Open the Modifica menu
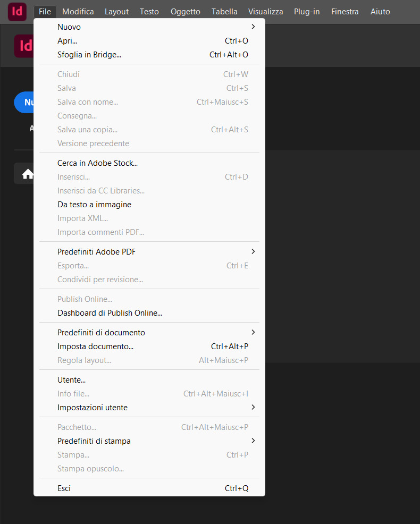The image size is (420, 524). pyautogui.click(x=78, y=12)
